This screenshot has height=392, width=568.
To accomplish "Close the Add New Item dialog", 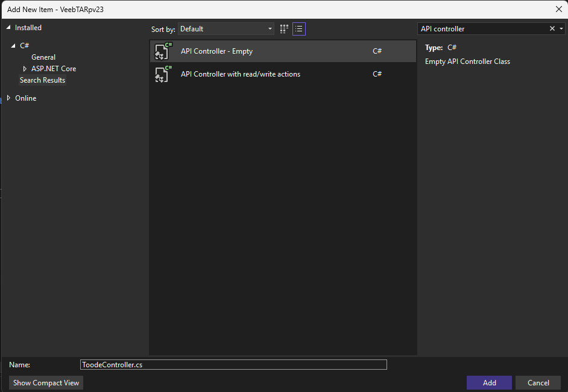I will 558,9.
